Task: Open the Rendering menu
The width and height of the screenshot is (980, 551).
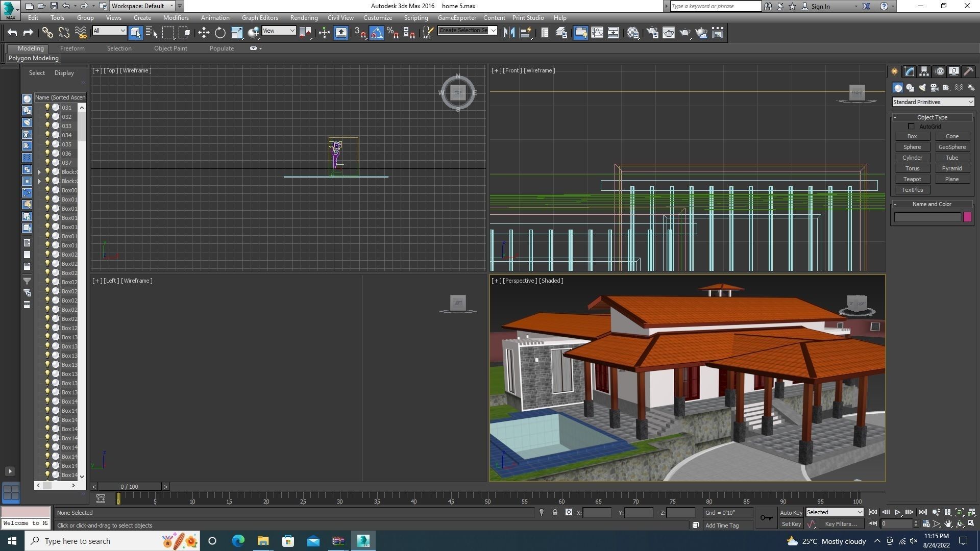Action: (304, 18)
